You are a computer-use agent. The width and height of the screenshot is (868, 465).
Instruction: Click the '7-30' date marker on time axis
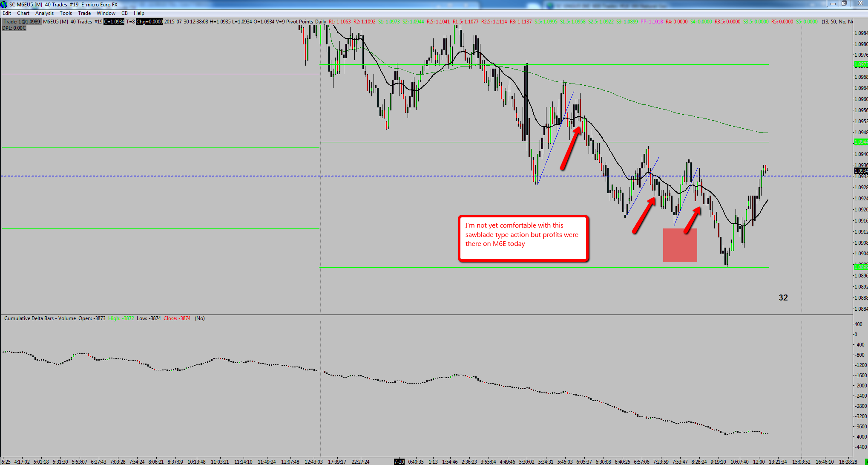tap(399, 462)
